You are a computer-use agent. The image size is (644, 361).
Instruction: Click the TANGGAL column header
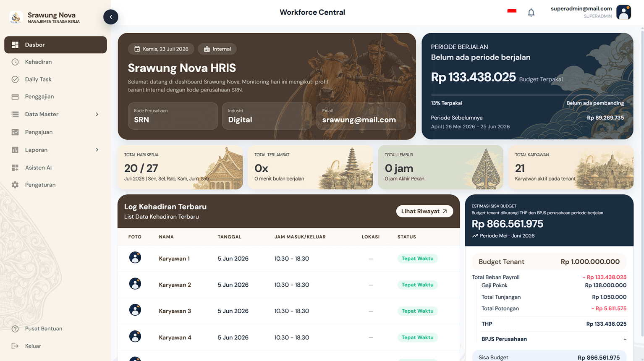pyautogui.click(x=229, y=237)
